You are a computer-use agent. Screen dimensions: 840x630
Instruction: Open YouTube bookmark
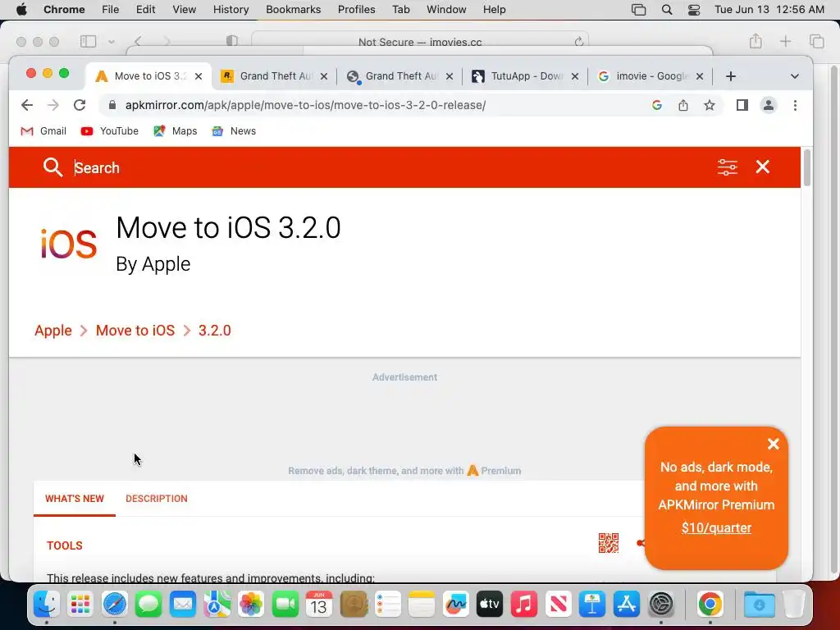point(109,130)
